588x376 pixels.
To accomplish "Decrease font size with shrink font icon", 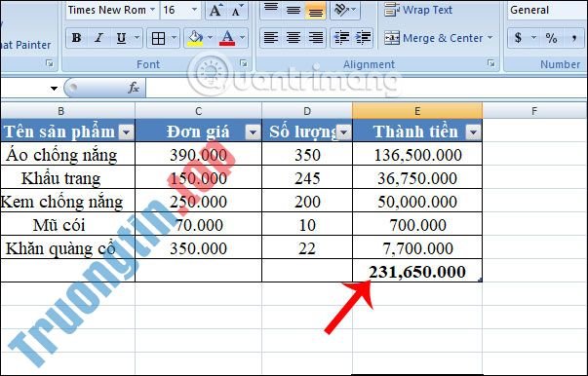I will (238, 11).
